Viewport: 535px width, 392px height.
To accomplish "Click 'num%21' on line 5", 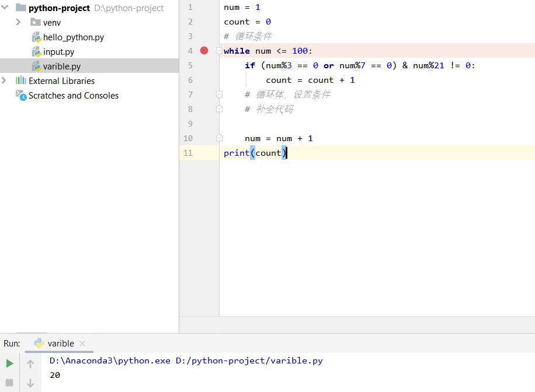I will click(x=429, y=65).
